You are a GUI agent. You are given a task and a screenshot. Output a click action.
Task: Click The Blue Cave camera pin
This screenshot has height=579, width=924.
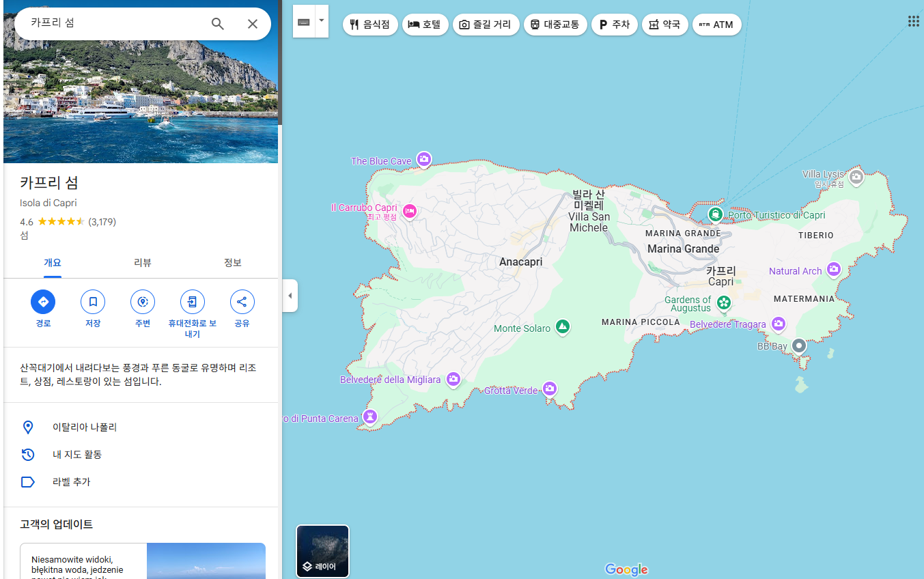(x=423, y=160)
